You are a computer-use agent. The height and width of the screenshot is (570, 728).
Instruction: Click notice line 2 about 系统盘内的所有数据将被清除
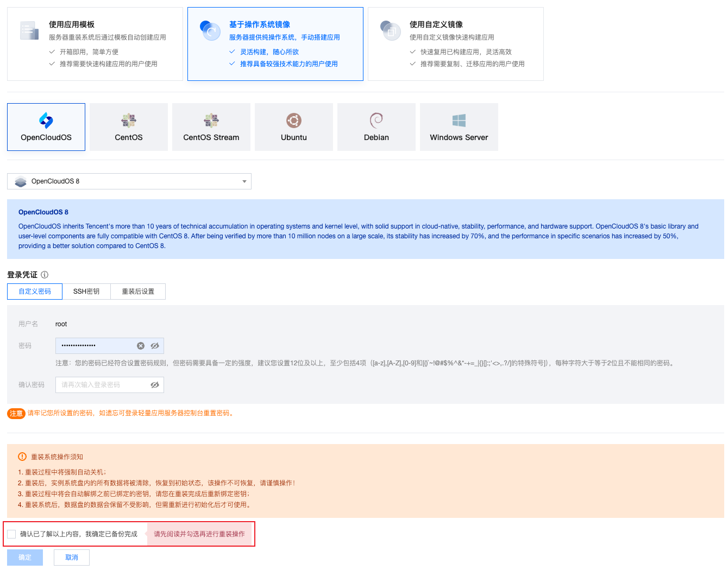(x=156, y=483)
